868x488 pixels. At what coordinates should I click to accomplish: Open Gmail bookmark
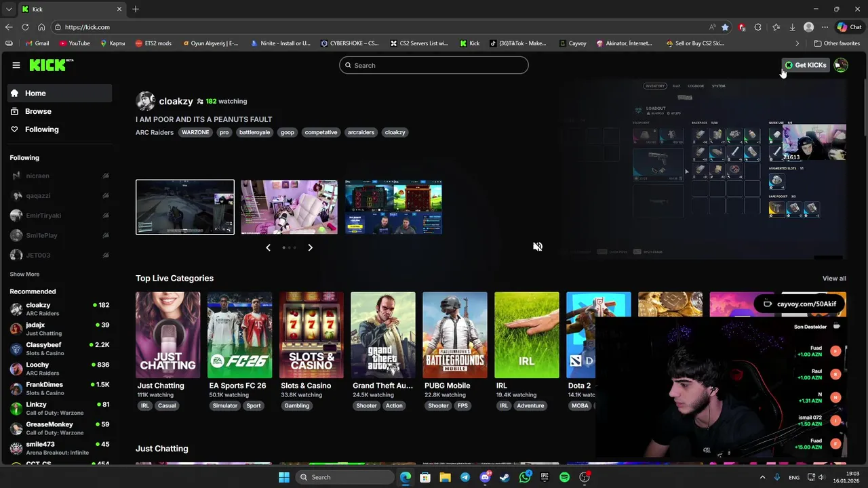click(x=37, y=43)
